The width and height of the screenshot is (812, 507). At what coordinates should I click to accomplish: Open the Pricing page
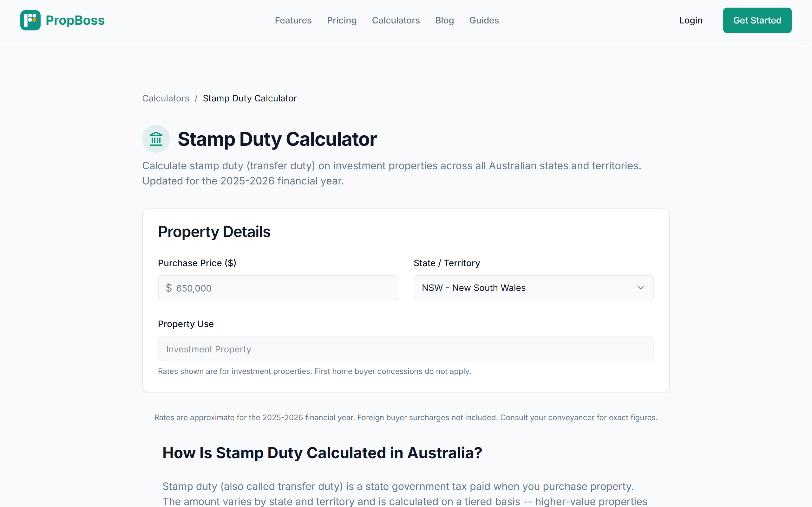[x=342, y=20]
